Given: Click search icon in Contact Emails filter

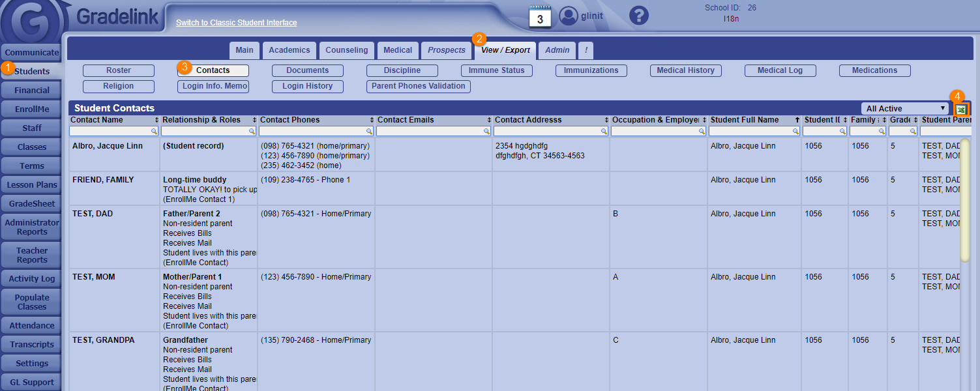Looking at the screenshot, I should tap(487, 132).
